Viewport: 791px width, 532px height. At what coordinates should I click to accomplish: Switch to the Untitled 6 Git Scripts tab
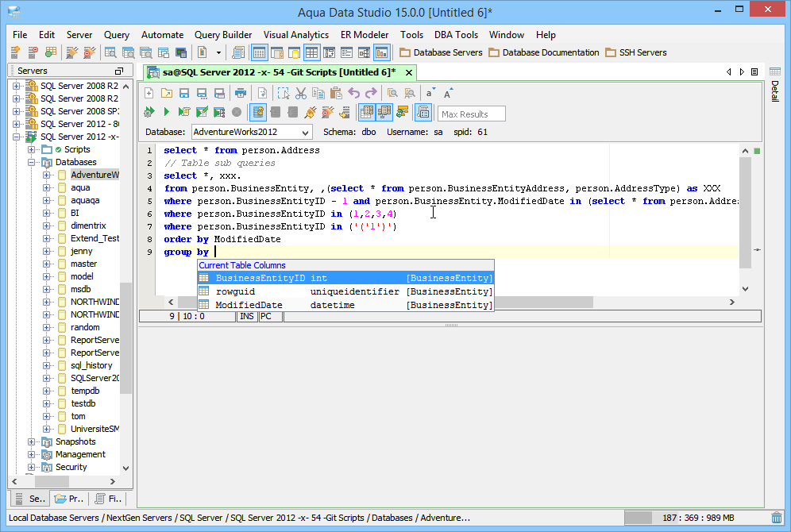click(x=279, y=72)
